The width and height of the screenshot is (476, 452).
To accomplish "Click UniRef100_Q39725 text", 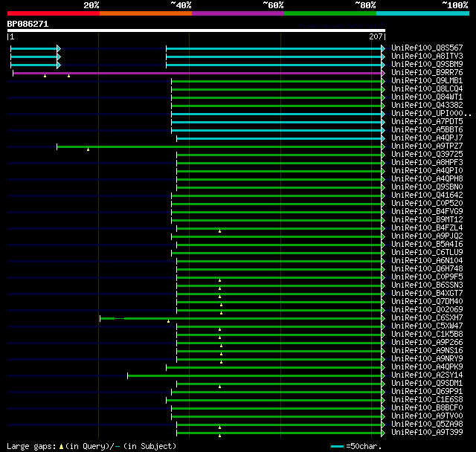I will click(427, 155).
